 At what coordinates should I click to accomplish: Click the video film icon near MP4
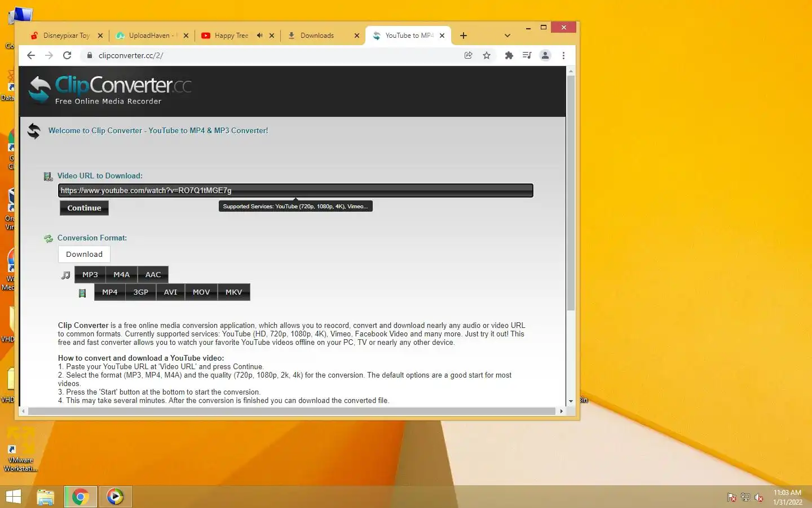(x=82, y=293)
